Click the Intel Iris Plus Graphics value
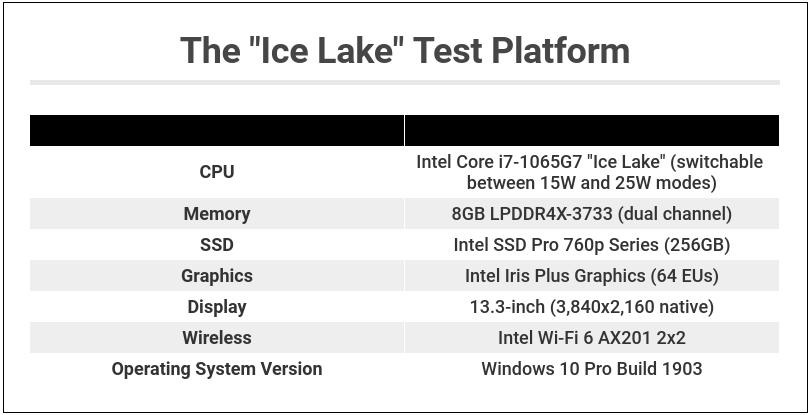Viewport: 810px width, 415px height. tap(591, 276)
